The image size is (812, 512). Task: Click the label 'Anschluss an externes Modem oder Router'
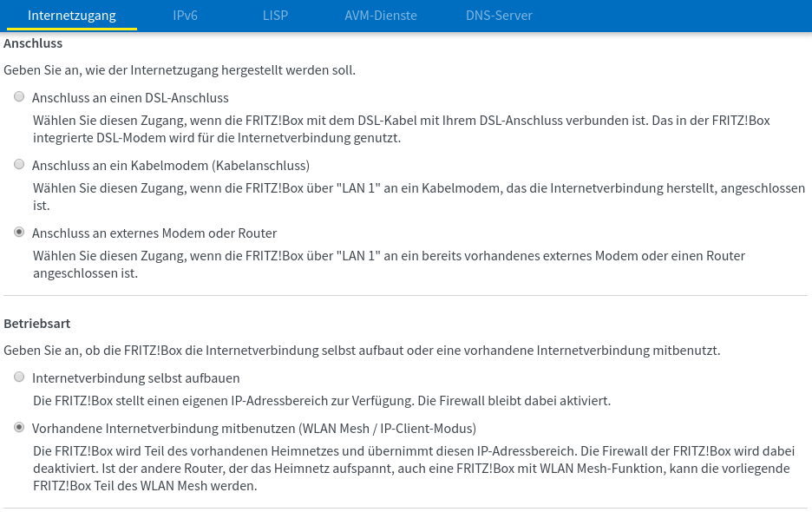click(x=154, y=233)
